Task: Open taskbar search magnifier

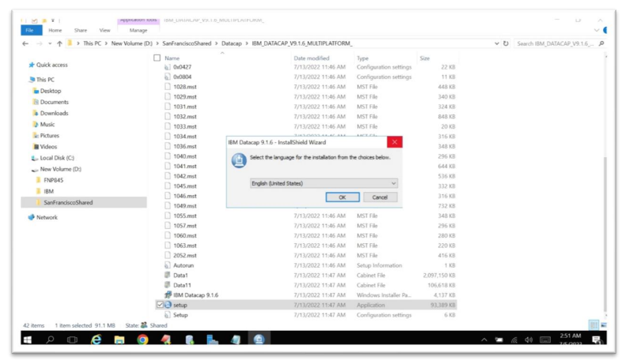Action: click(50, 340)
